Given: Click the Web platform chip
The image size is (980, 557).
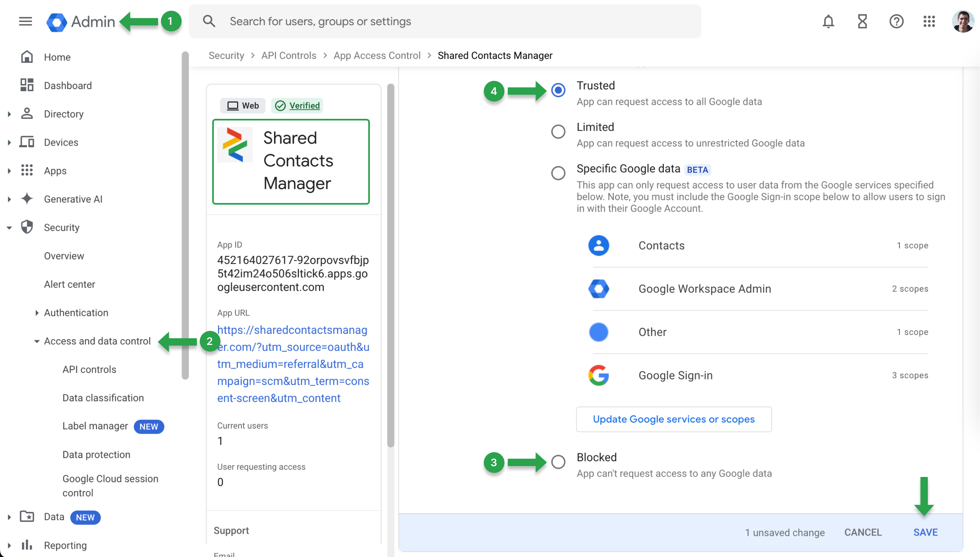Looking at the screenshot, I should tap(243, 106).
